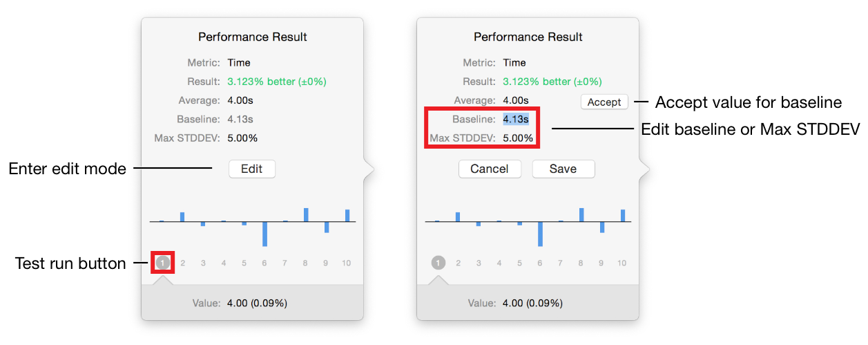
Task: Select test run 10 in left popover
Action: coord(347,263)
